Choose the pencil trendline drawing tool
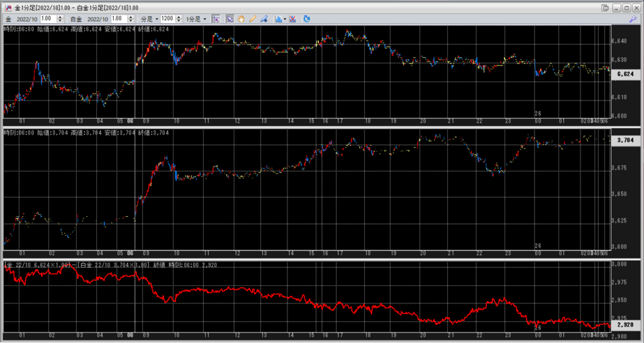644x343 pixels. pos(252,19)
